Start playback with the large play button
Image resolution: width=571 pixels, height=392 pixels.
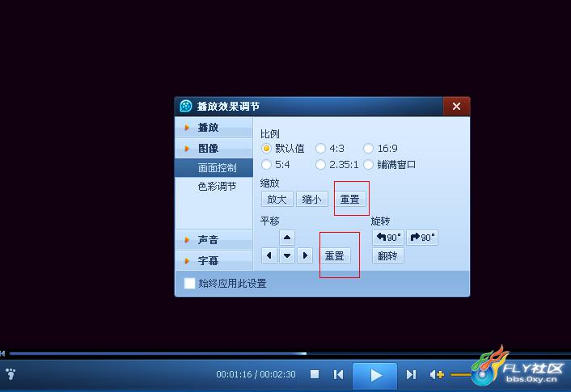point(375,376)
